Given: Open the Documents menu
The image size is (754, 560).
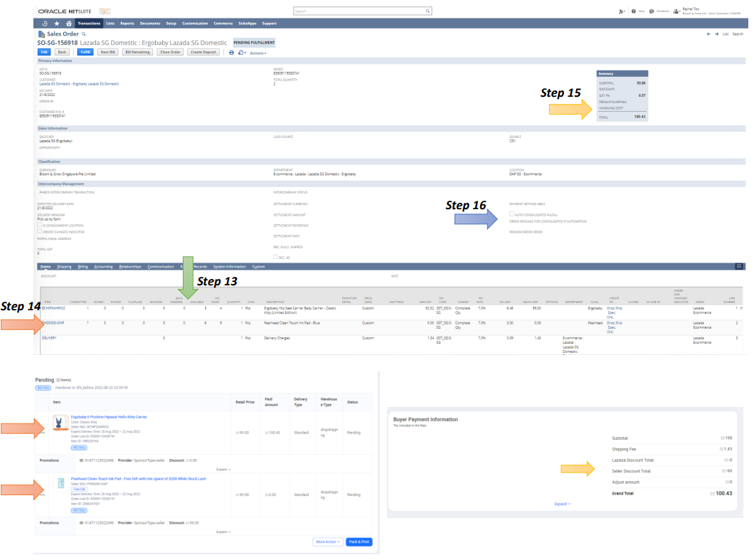Looking at the screenshot, I should (x=150, y=23).
